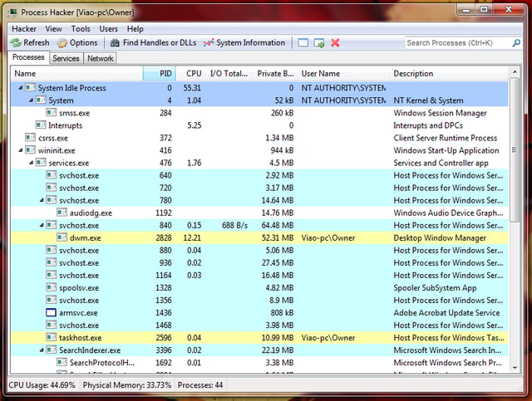532x401 pixels.
Task: Open the Users menu
Action: pyautogui.click(x=109, y=29)
